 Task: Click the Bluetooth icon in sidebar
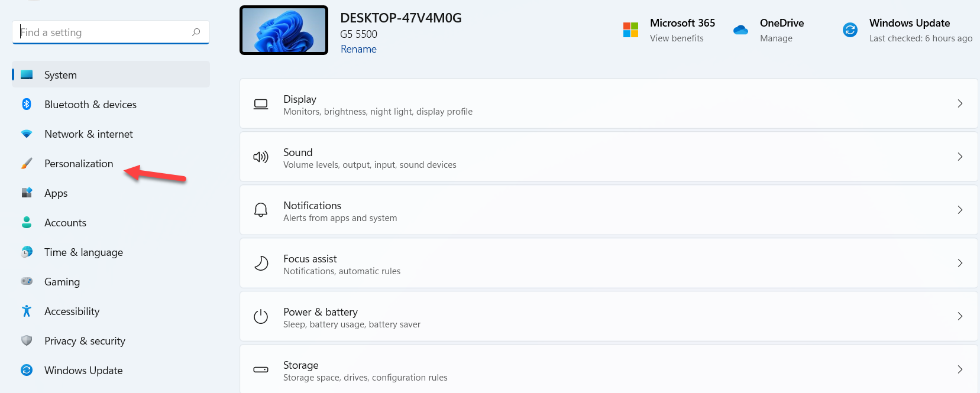pos(27,105)
